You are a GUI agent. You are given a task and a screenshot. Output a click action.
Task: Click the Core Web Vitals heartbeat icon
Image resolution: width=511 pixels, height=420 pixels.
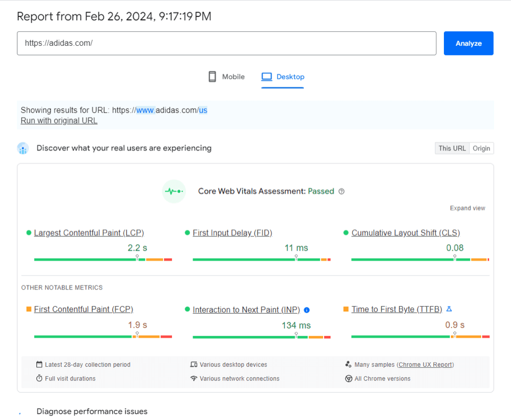pyautogui.click(x=174, y=191)
